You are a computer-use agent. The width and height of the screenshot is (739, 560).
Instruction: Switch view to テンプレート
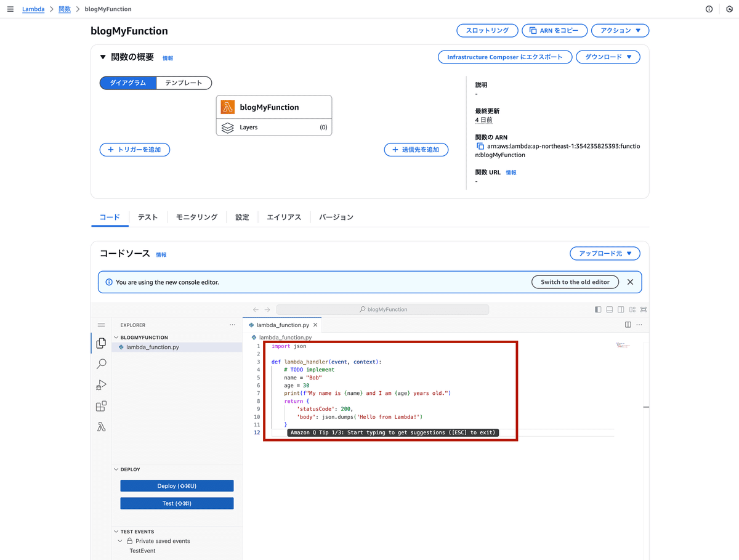pos(184,83)
